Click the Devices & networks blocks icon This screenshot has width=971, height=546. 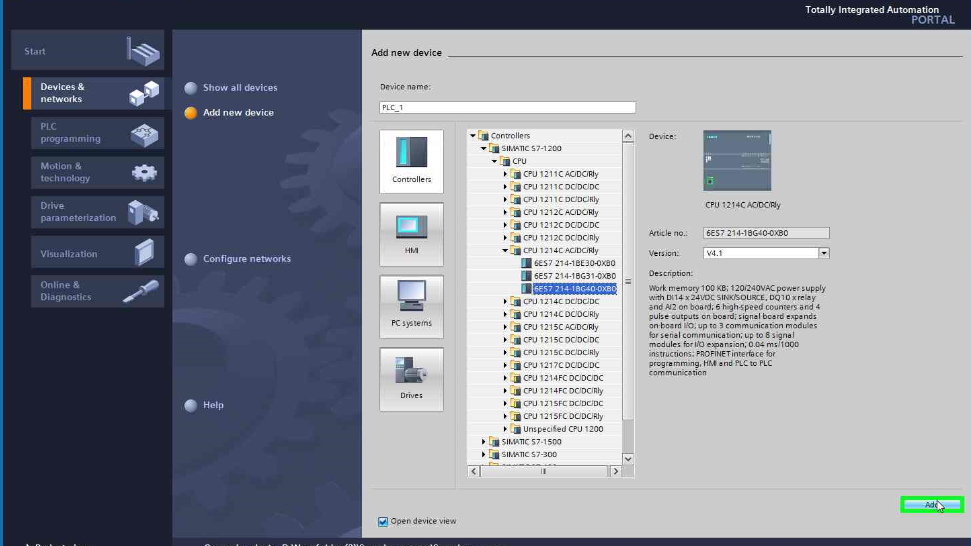tap(144, 93)
